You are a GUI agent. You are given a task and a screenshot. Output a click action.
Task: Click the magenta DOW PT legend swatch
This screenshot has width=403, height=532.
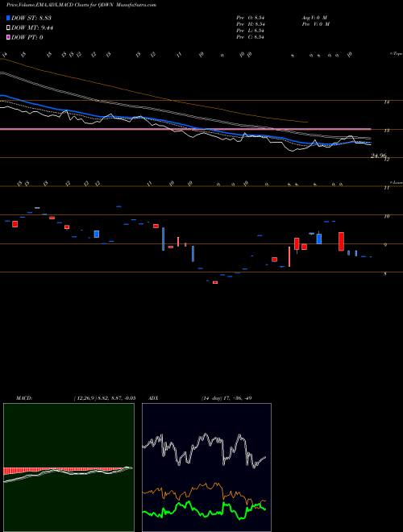(x=8, y=38)
